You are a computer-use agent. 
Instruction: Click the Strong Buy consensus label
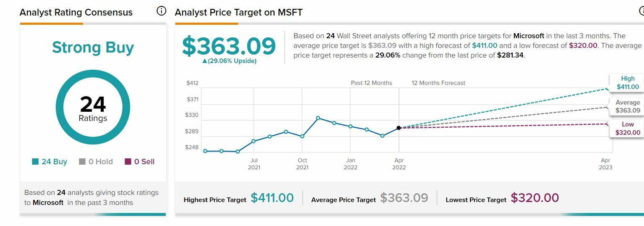click(93, 47)
